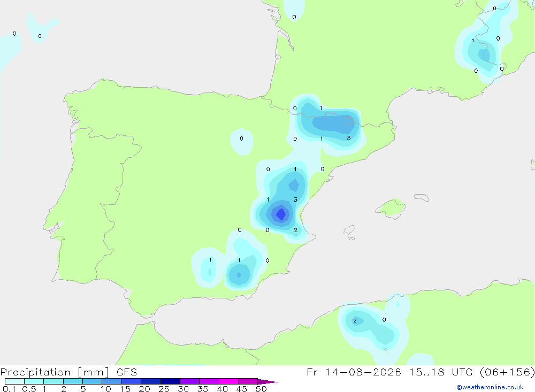
Task: Click the '35' legend scale label
Action: pyautogui.click(x=203, y=389)
